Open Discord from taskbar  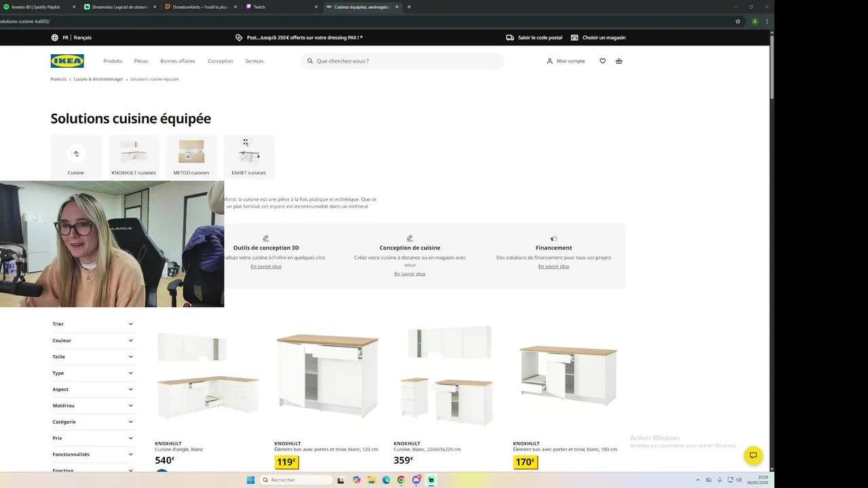pos(416,480)
